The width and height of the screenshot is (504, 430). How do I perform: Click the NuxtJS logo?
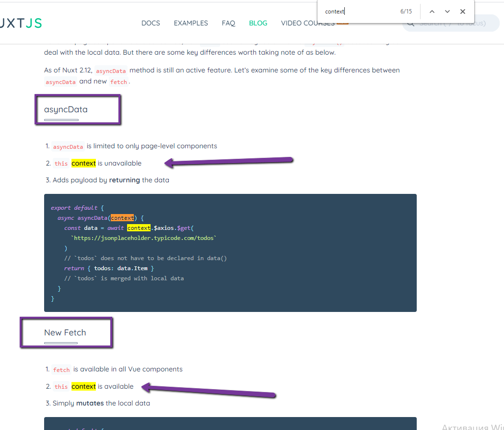[21, 23]
